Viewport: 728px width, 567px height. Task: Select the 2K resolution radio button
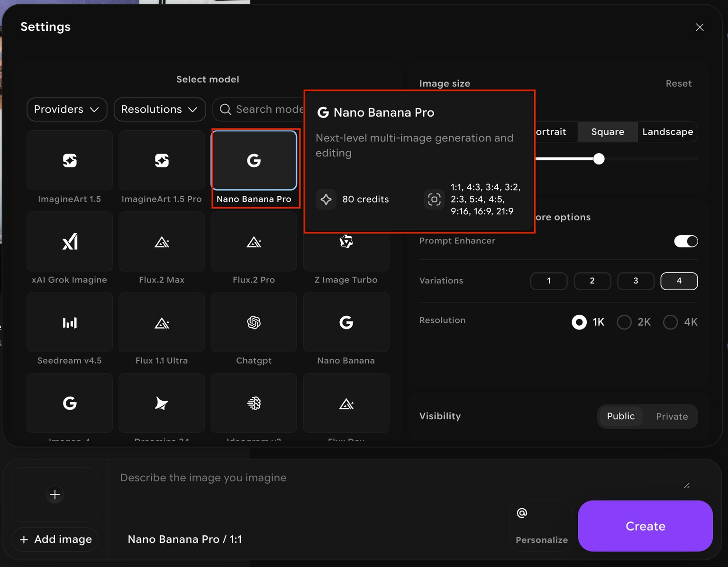point(624,322)
